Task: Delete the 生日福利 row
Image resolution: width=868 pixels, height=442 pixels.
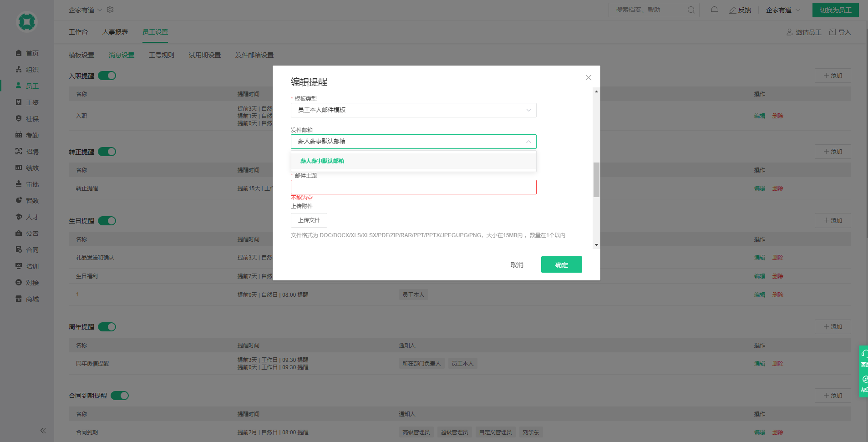Action: point(778,276)
